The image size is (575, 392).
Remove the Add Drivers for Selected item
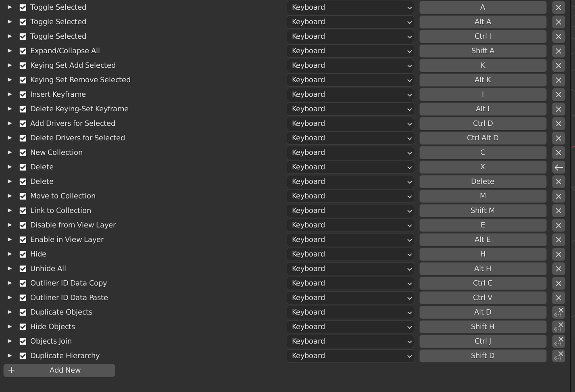click(x=558, y=123)
